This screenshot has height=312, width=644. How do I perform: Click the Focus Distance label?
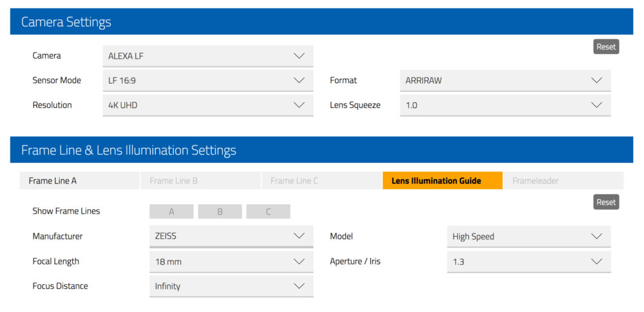tap(60, 286)
